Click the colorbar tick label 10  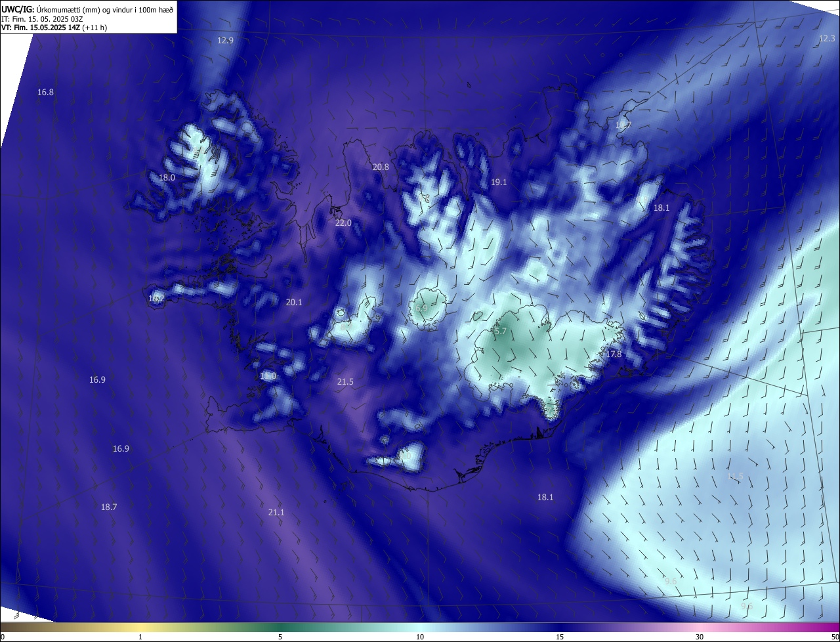click(x=420, y=637)
